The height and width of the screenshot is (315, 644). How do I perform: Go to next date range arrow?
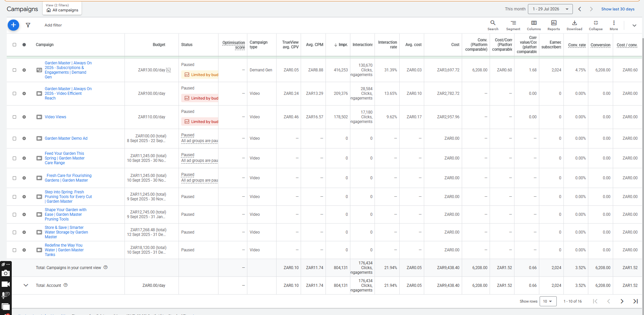[x=591, y=9]
